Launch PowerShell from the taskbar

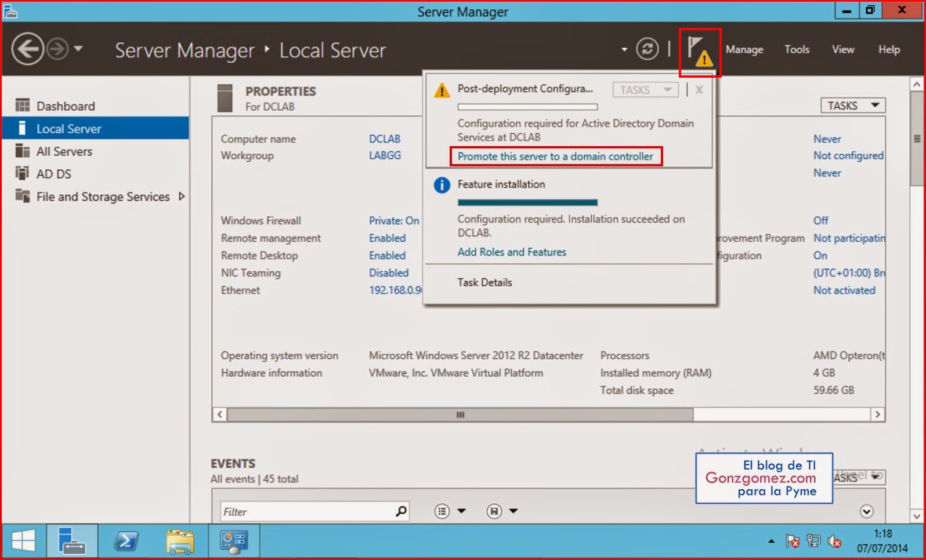[x=126, y=542]
